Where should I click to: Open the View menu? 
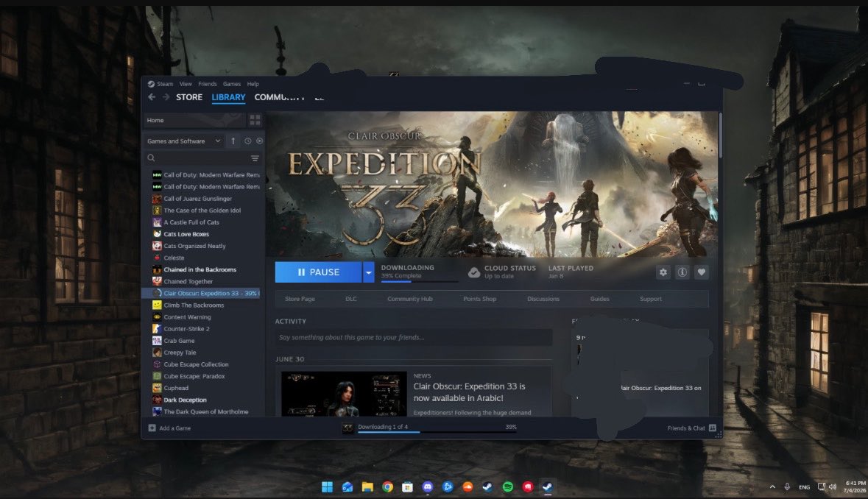pyautogui.click(x=186, y=84)
